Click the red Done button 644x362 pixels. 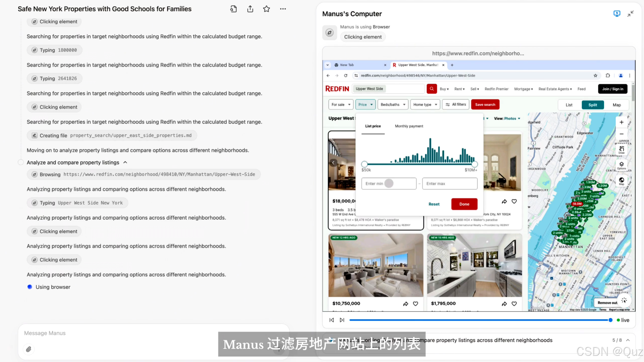point(464,204)
